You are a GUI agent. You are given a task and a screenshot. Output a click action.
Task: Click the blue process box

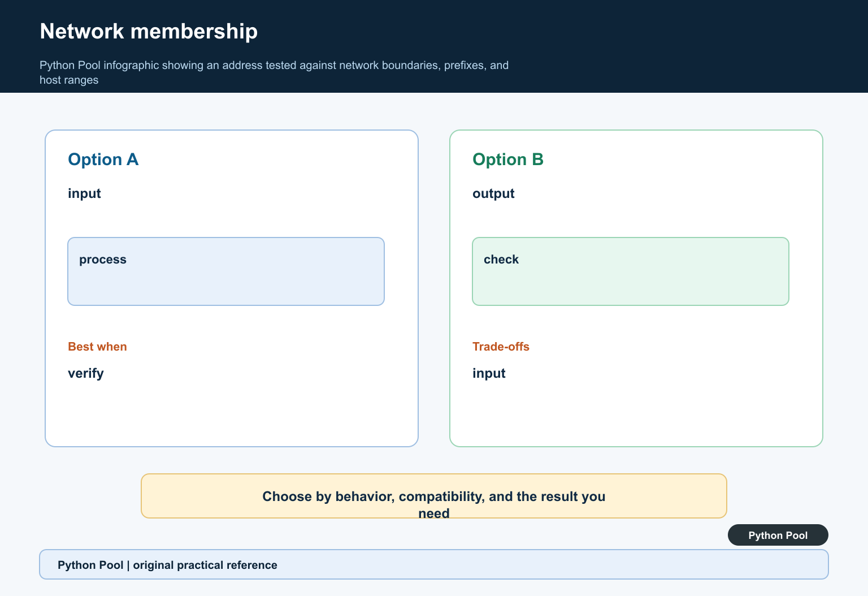coord(226,271)
